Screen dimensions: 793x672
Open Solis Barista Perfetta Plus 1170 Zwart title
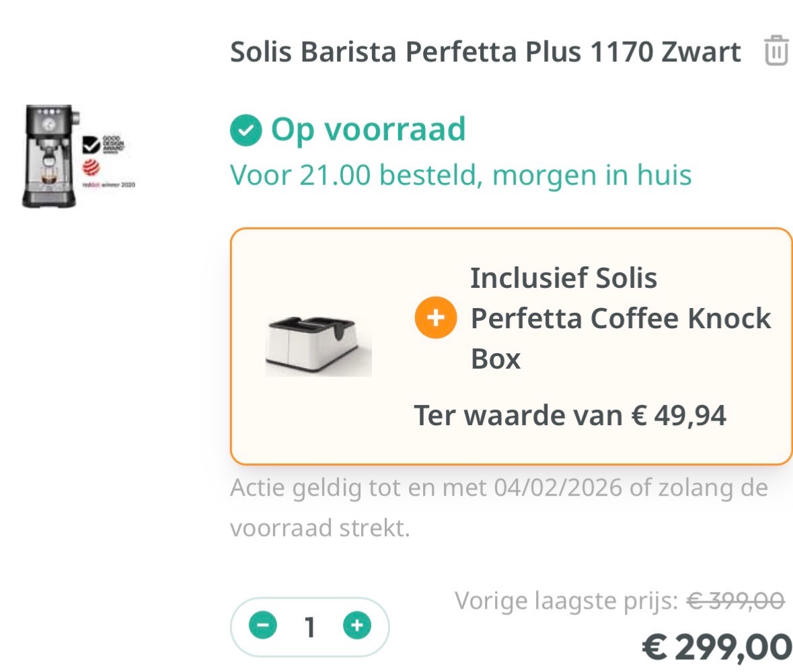(x=485, y=52)
